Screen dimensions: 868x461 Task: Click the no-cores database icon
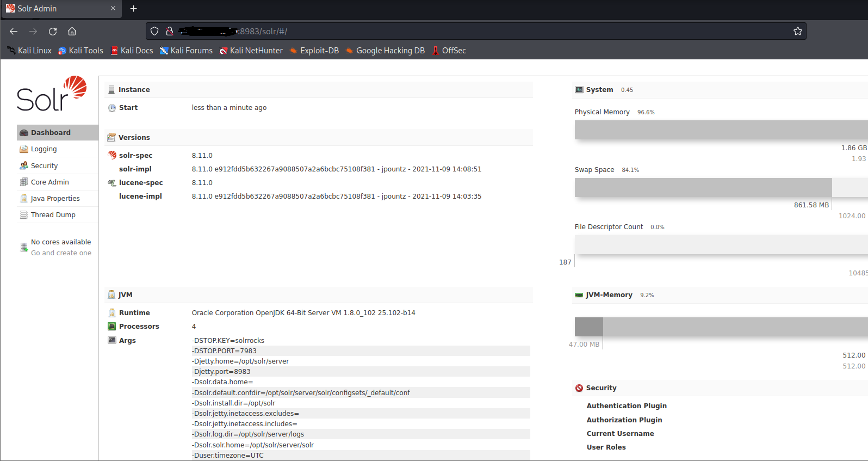pyautogui.click(x=24, y=247)
